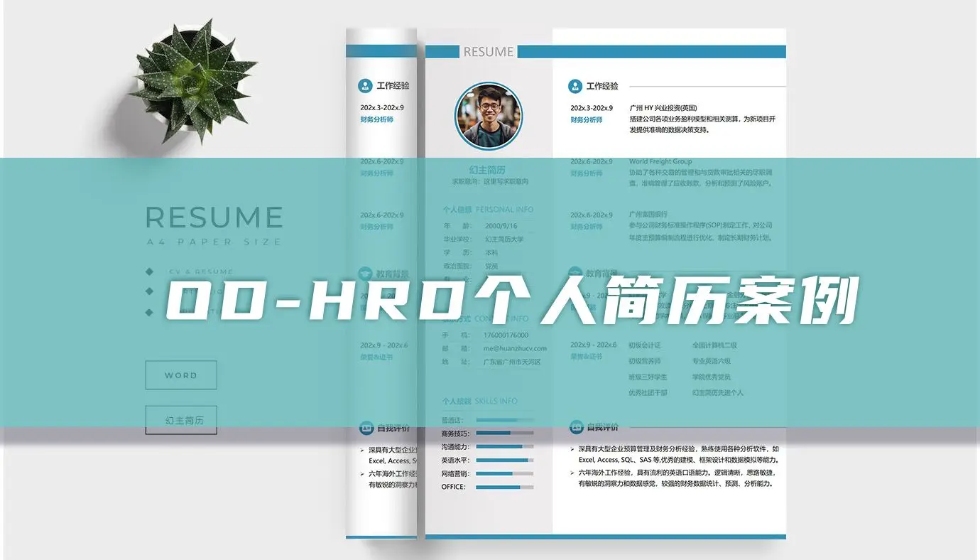Screen dimensions: 980x560
Task: Click the 202x.3-202x.9 date on the white page
Action: [592, 108]
